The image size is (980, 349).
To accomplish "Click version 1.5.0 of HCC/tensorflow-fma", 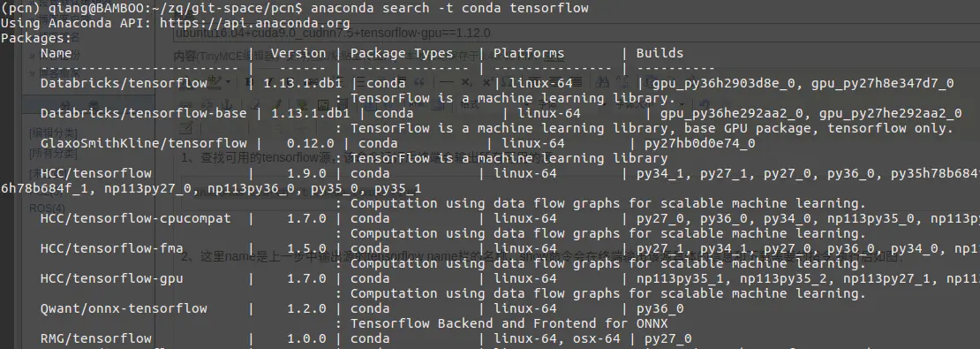I will click(306, 248).
